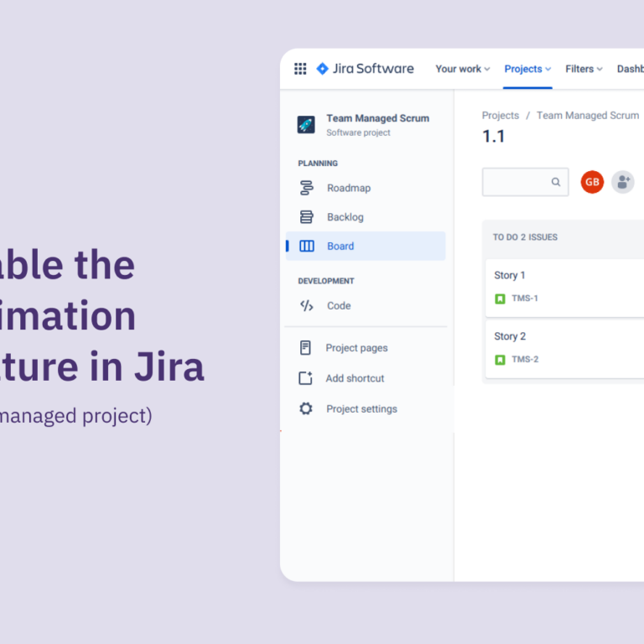Filter by the GB user avatar
The width and height of the screenshot is (644, 644).
[x=592, y=182]
